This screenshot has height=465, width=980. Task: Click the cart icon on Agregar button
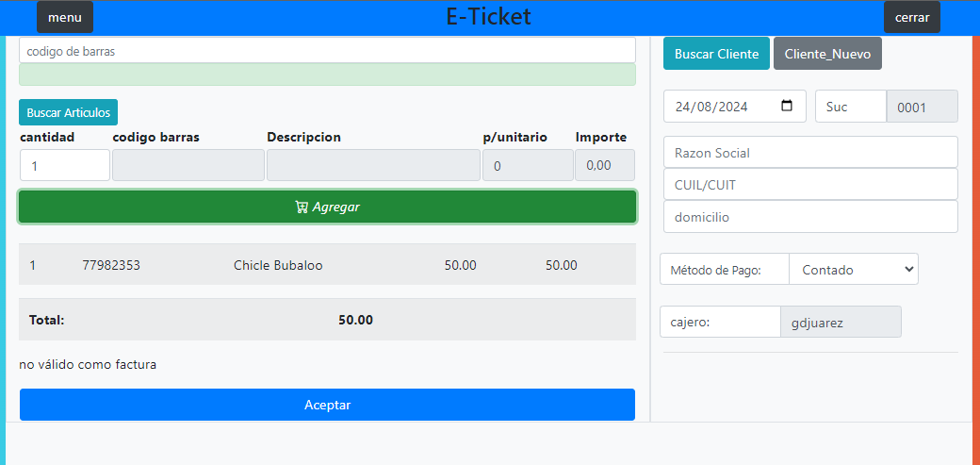tap(302, 208)
